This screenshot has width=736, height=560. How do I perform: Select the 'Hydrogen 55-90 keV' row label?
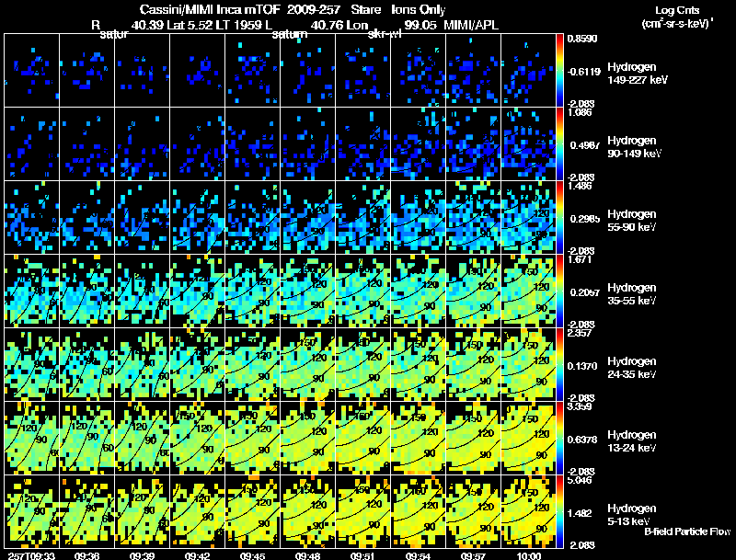632,221
